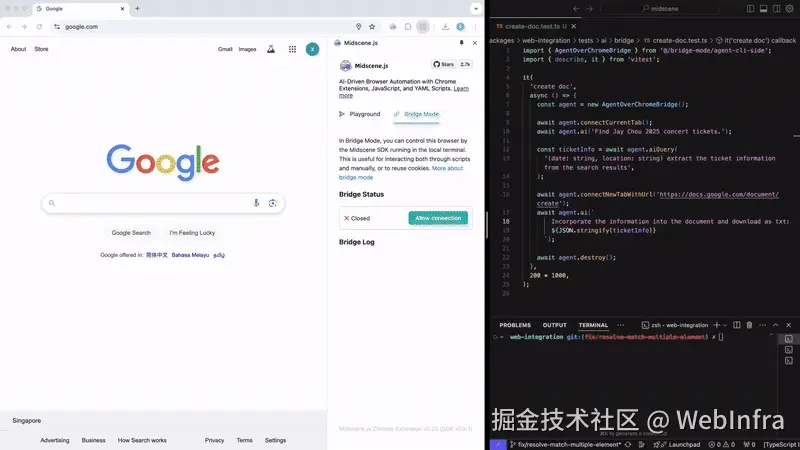Open the Images link on Google

[x=247, y=49]
